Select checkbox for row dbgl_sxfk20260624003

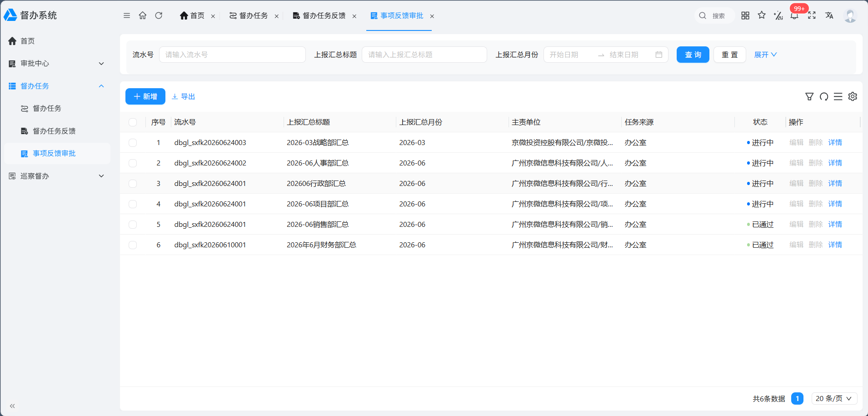click(133, 143)
